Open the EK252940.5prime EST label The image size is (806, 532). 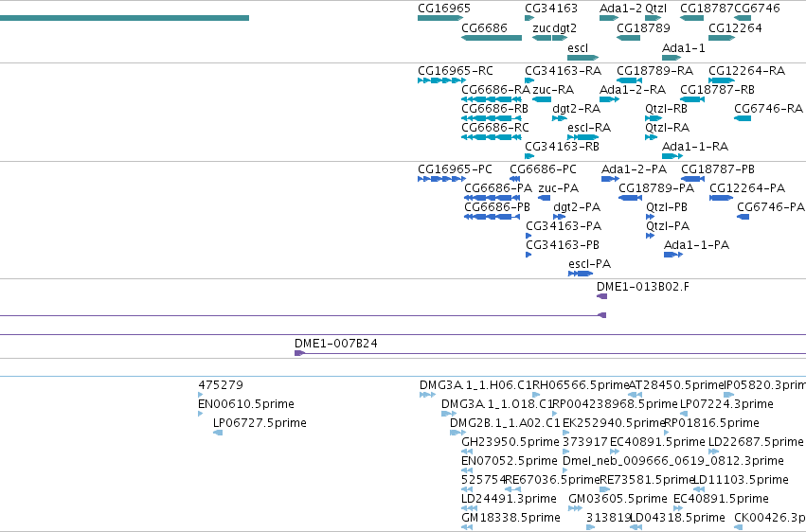tap(615, 423)
